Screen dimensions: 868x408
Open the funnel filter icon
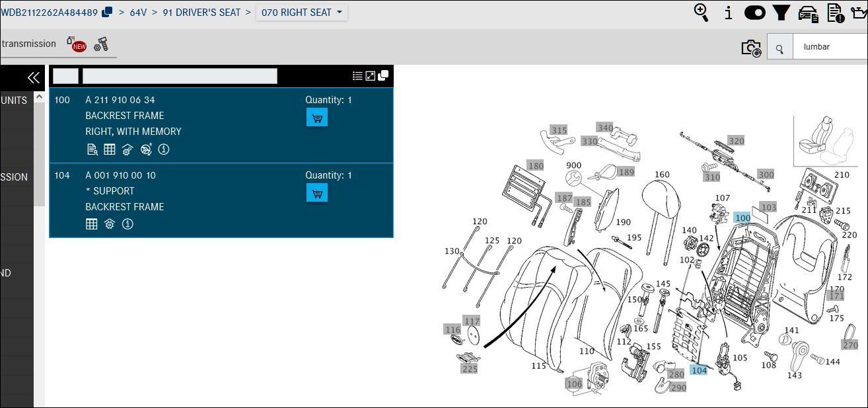click(x=781, y=13)
